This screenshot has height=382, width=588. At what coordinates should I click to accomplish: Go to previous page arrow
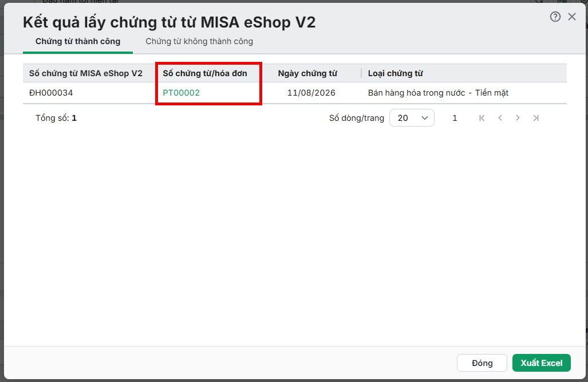pos(500,118)
